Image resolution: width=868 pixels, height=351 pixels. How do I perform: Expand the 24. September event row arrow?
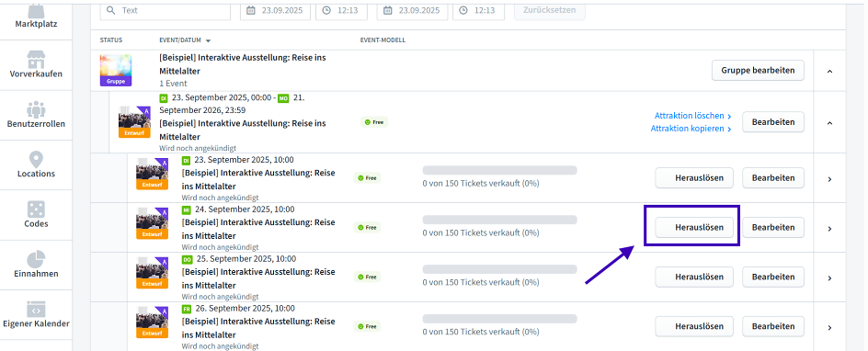[x=829, y=228]
